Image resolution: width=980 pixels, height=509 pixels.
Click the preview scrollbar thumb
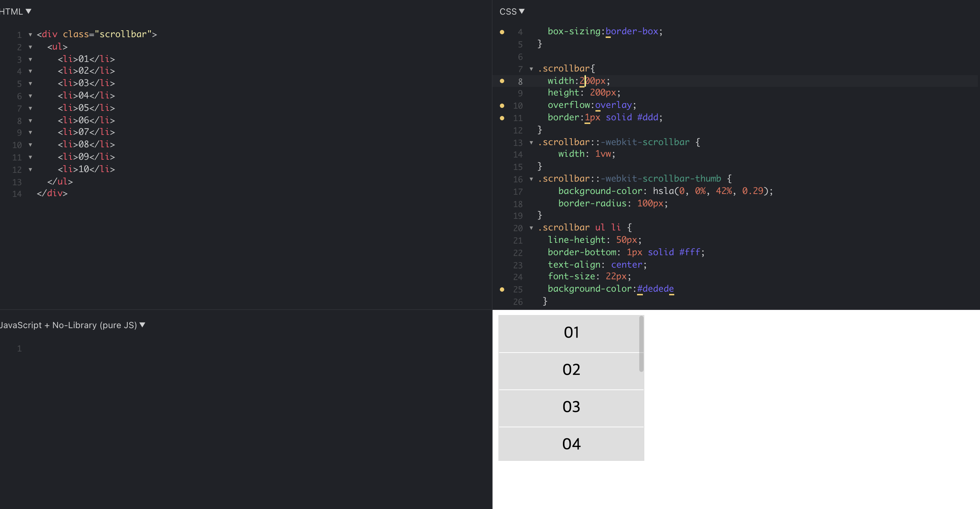point(641,344)
